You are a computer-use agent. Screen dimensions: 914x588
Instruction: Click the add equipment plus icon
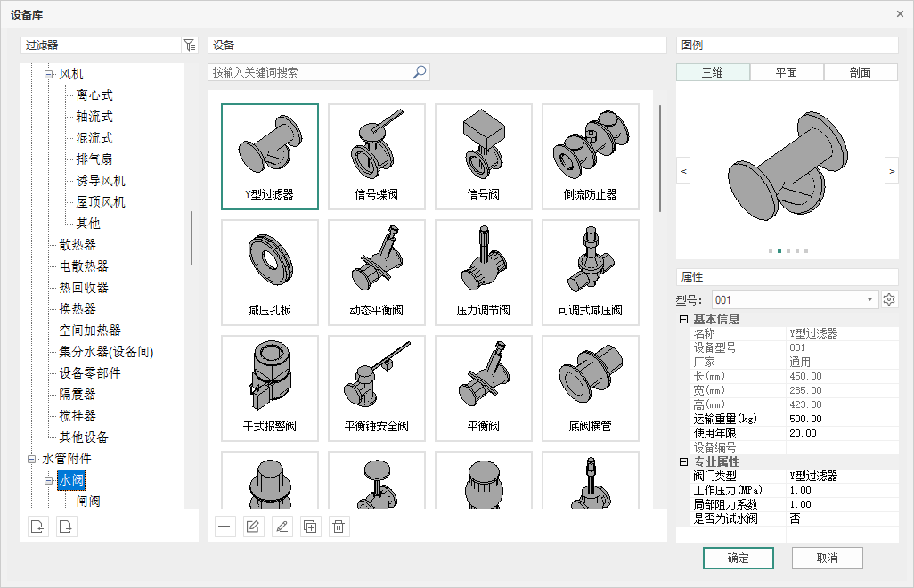pos(224,527)
